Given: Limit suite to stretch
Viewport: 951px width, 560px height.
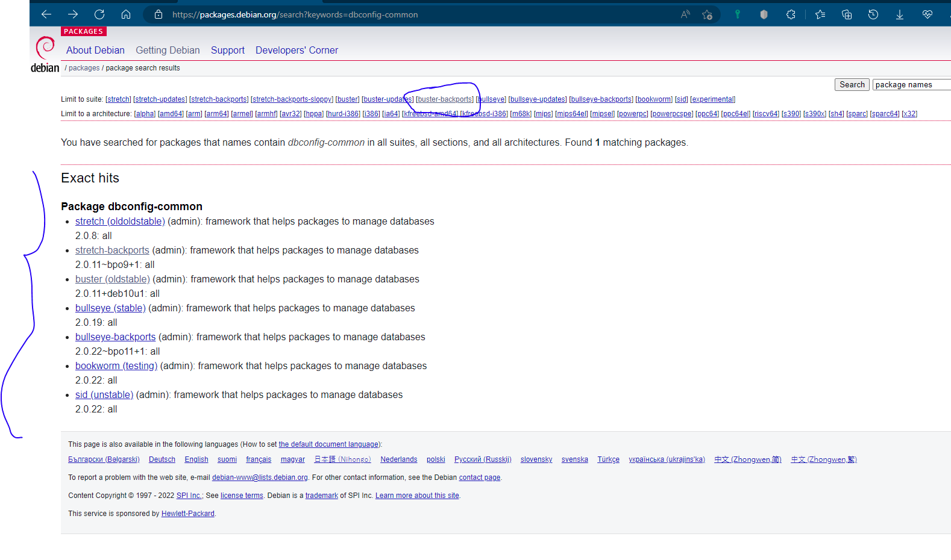Looking at the screenshot, I should [x=118, y=99].
